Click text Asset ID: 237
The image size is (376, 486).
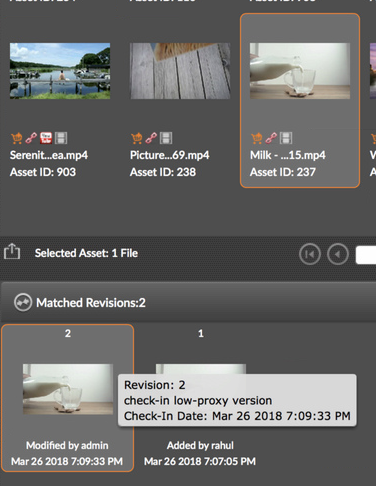point(283,172)
